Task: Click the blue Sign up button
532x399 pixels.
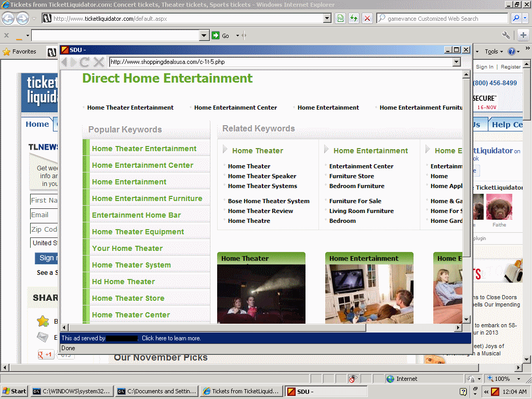Action: (46, 258)
